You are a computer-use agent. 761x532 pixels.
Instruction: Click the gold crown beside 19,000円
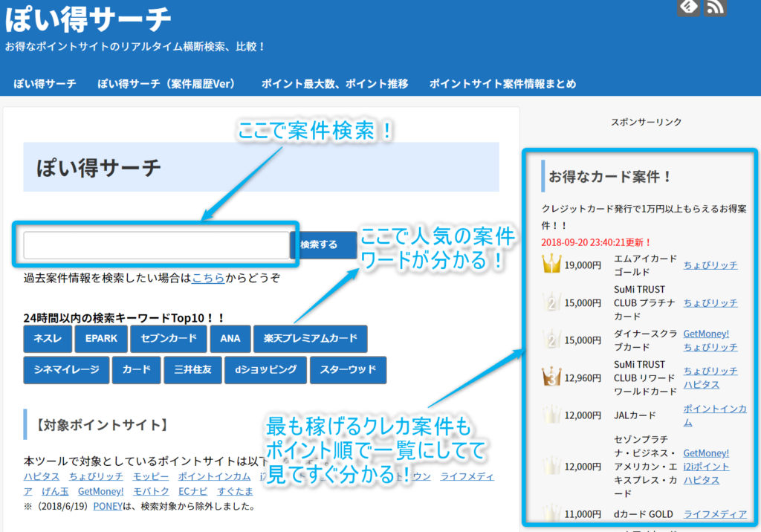coord(551,265)
